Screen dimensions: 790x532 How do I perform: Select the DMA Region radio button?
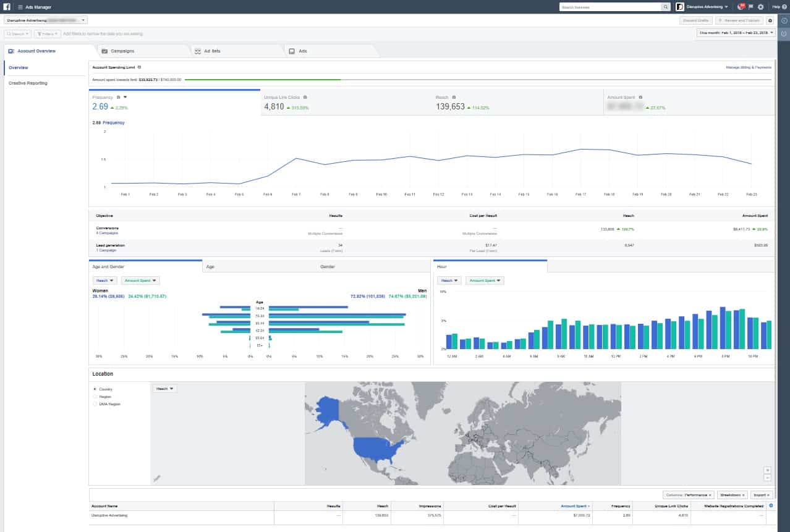(95, 404)
